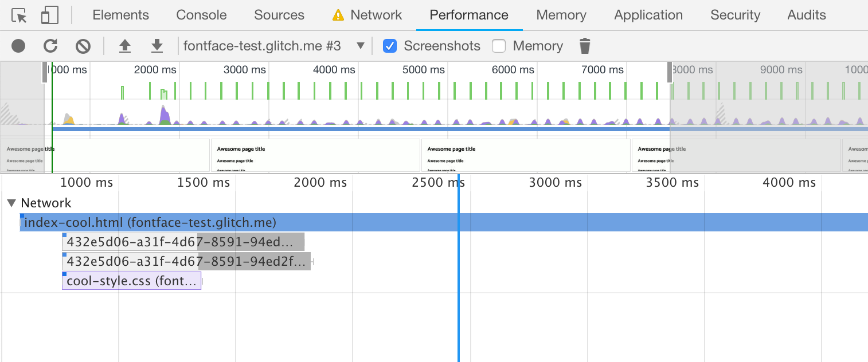Screen dimensions: 868x362
Task: Toggle the device toolbar icon
Action: [x=49, y=15]
